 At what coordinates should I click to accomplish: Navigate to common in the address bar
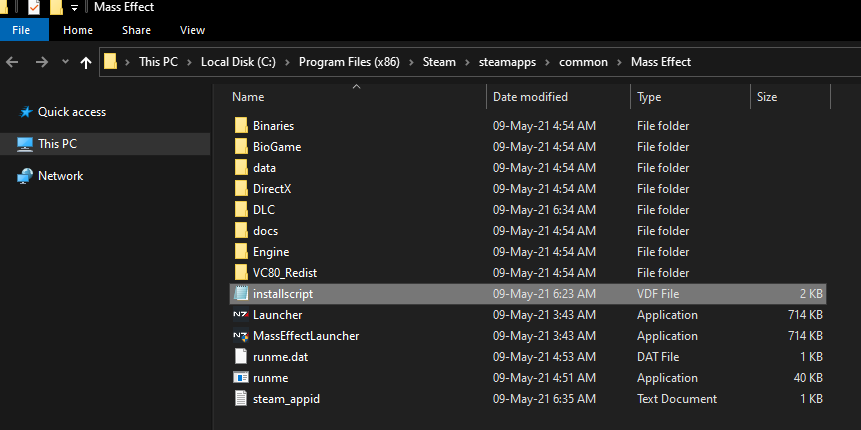pyautogui.click(x=583, y=62)
